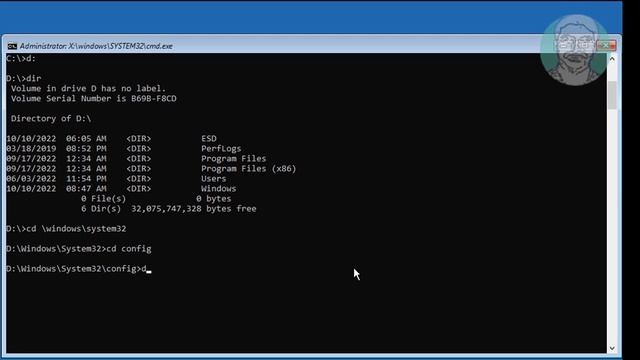Viewport: 640px width, 360px height.
Task: Click the 'cd \windows\system32' command line
Action: click(x=66, y=229)
